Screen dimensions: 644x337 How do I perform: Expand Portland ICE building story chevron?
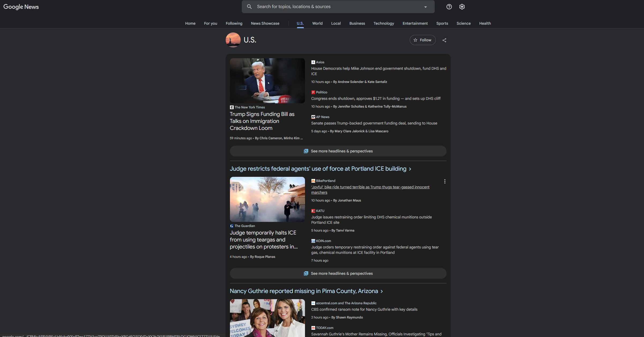point(410,169)
